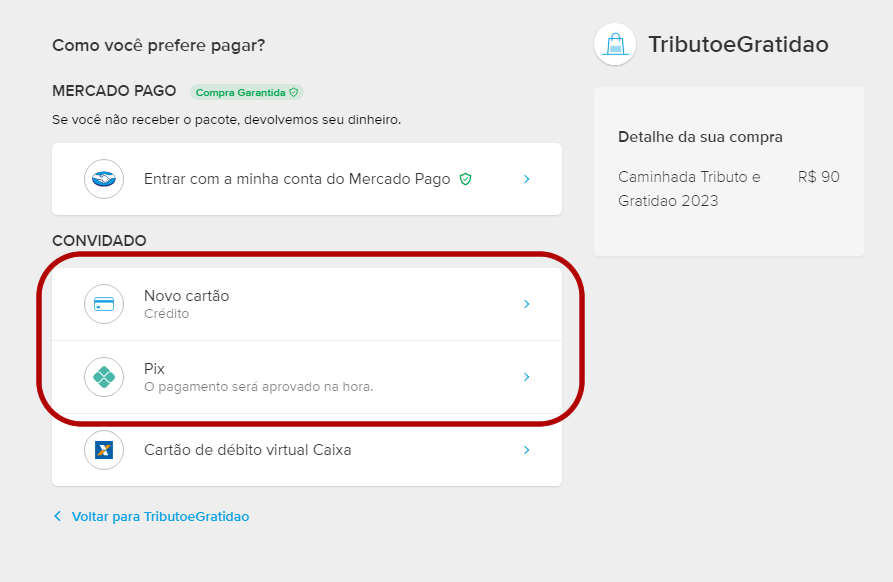Click the shield icon in Compra Garantida badge
893x582 pixels.
[294, 92]
